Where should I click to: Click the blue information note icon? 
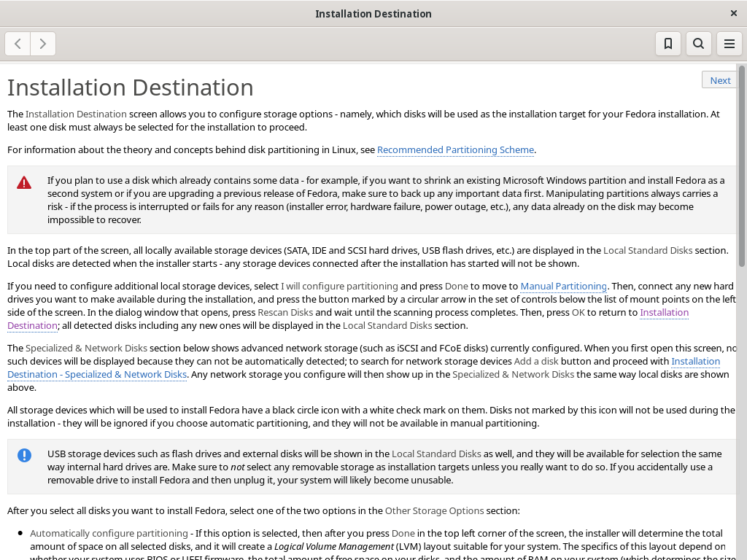[24, 455]
